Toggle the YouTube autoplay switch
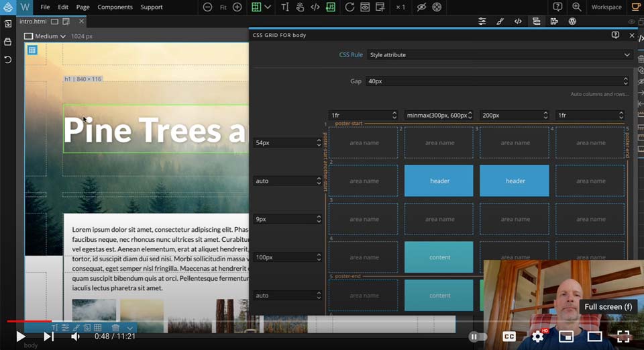The height and width of the screenshot is (350, 644). pos(477,337)
